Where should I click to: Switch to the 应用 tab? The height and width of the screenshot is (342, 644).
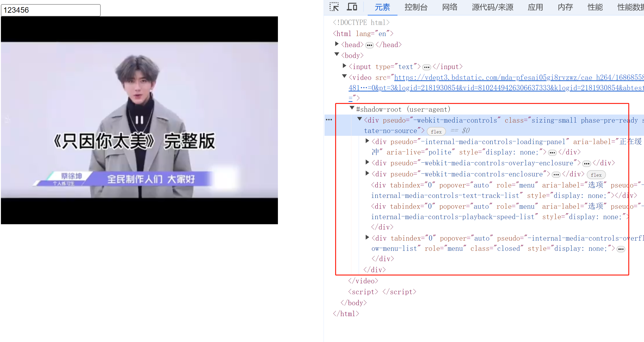point(535,7)
